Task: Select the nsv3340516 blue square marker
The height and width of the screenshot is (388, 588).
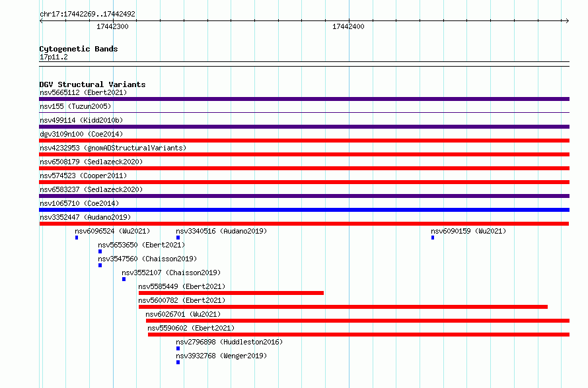Action: click(x=178, y=238)
